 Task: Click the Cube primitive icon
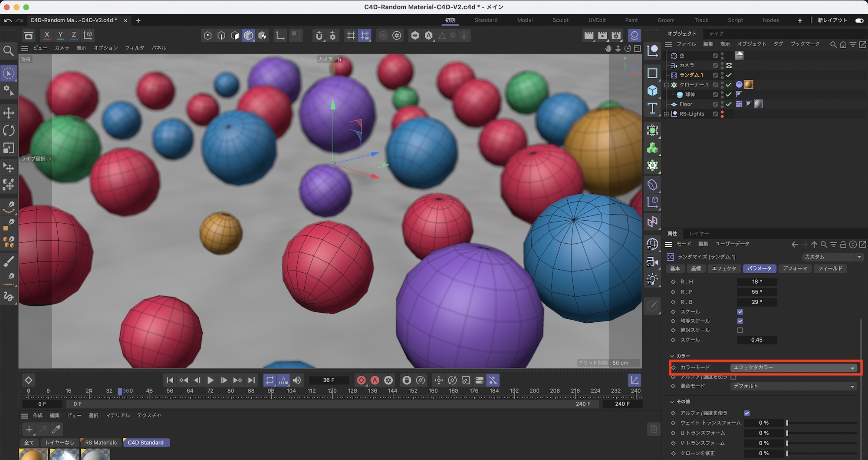[x=652, y=90]
